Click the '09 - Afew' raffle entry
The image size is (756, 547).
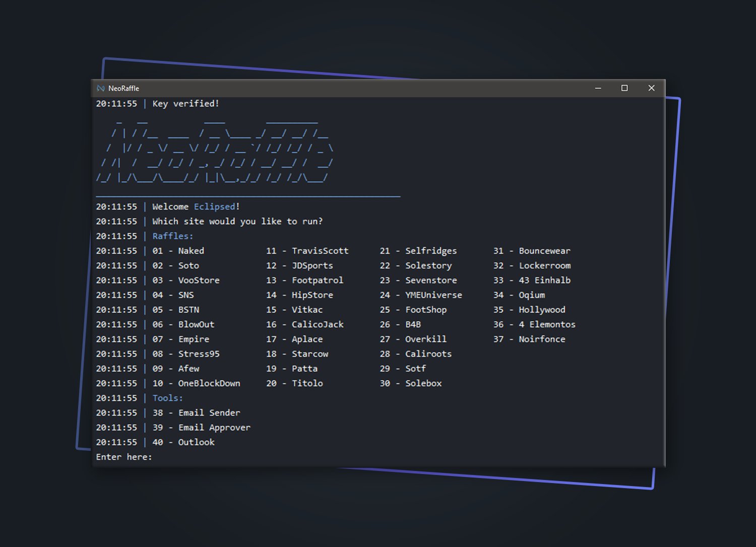175,369
